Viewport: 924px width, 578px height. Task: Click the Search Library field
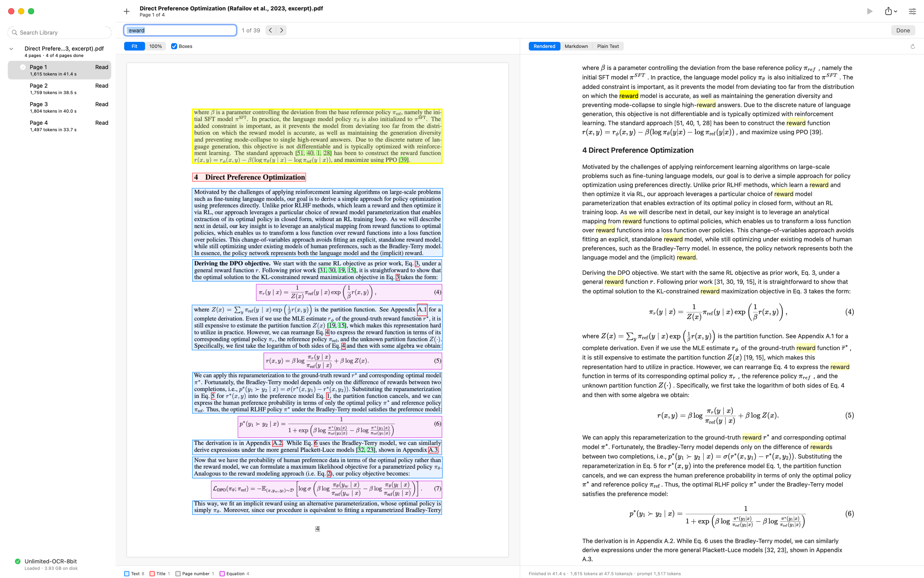pos(60,32)
